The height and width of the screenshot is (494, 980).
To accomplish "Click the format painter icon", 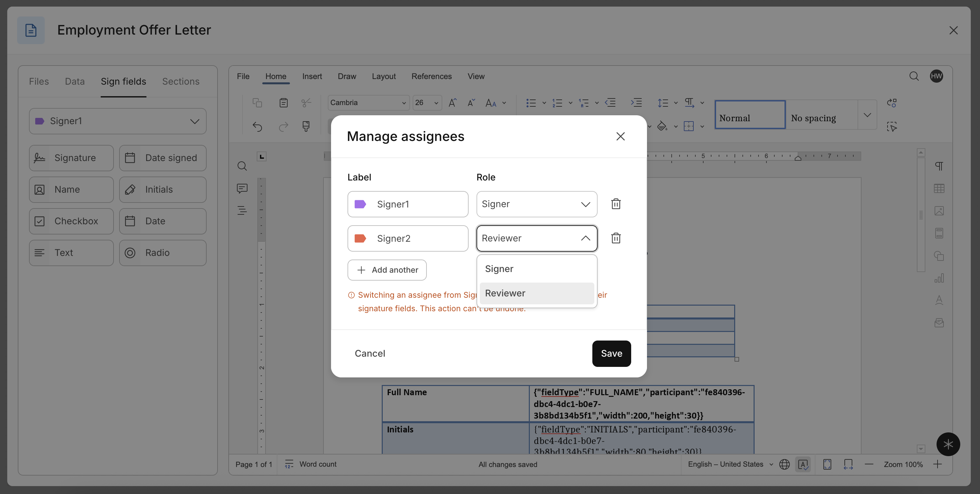I will (x=306, y=126).
